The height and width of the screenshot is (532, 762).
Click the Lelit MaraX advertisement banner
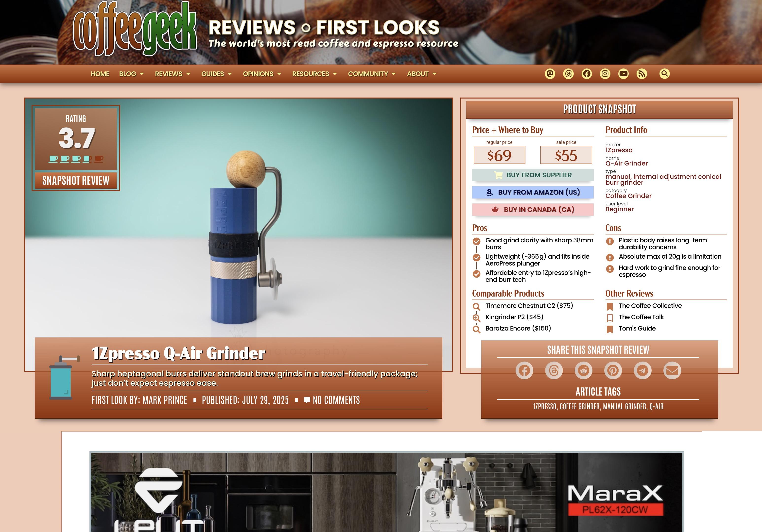[x=387, y=492]
